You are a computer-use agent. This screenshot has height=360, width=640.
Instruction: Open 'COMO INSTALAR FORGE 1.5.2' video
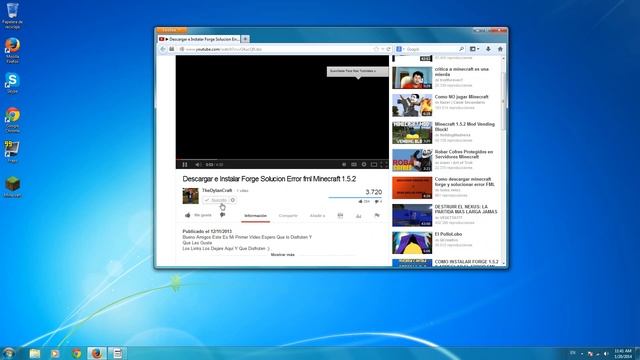point(466,262)
